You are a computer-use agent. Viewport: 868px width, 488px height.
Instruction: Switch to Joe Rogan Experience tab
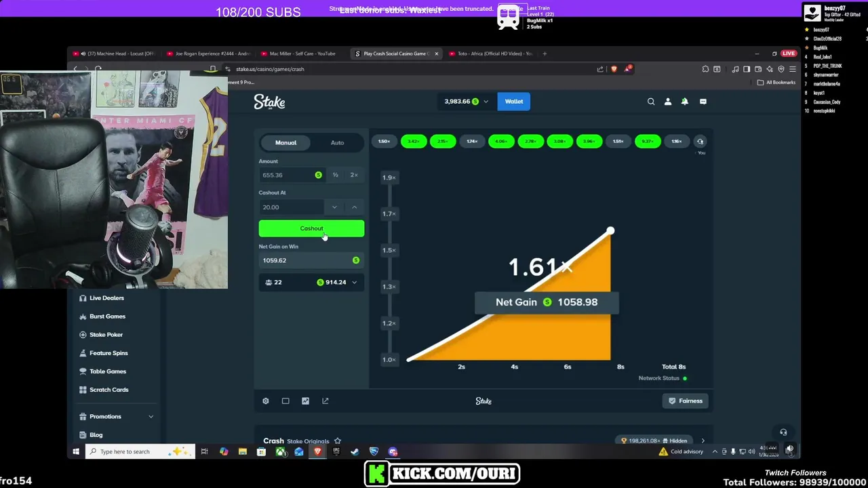pos(208,54)
